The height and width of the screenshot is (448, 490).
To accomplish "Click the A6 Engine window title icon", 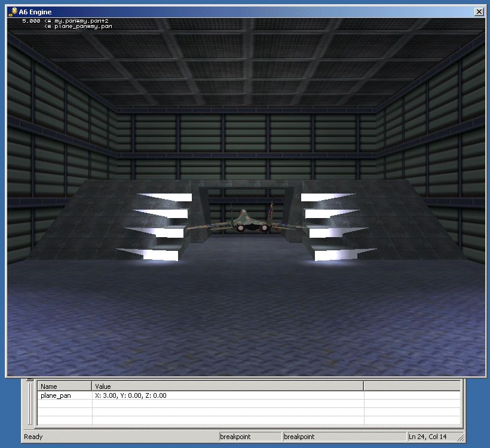I will point(13,11).
